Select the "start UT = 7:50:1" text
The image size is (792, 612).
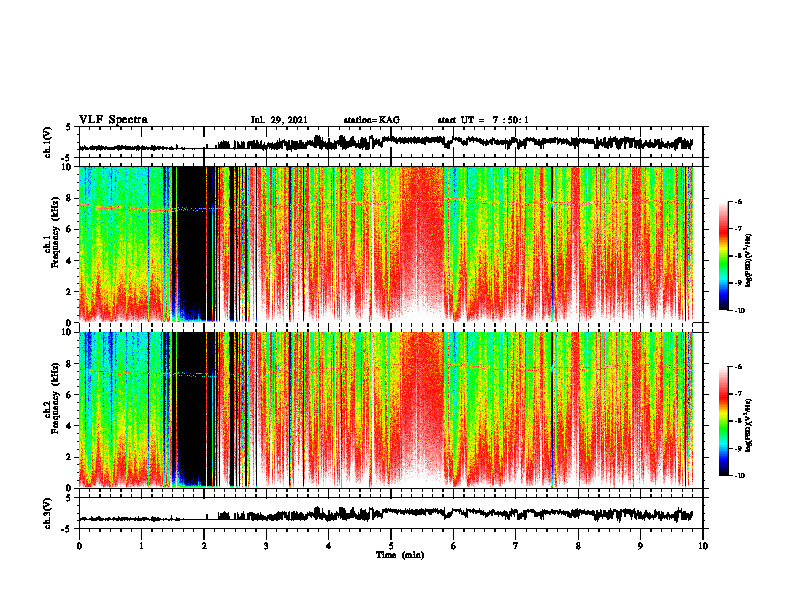483,120
